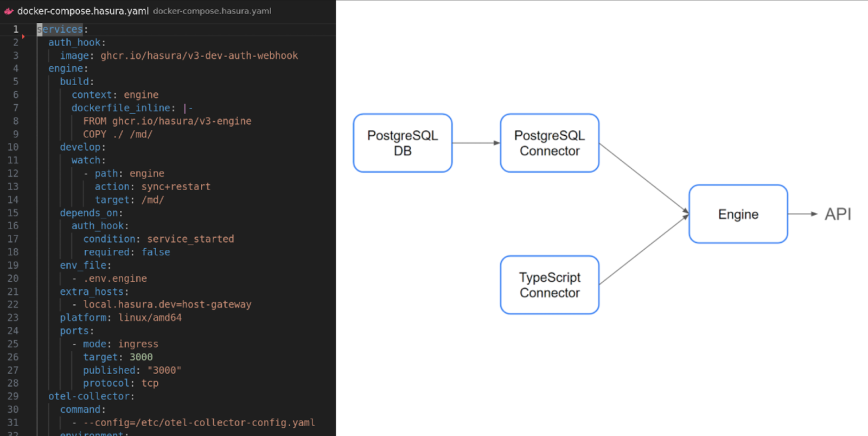Click the 'false' value for required
Screen dimensions: 868x436
pos(156,252)
